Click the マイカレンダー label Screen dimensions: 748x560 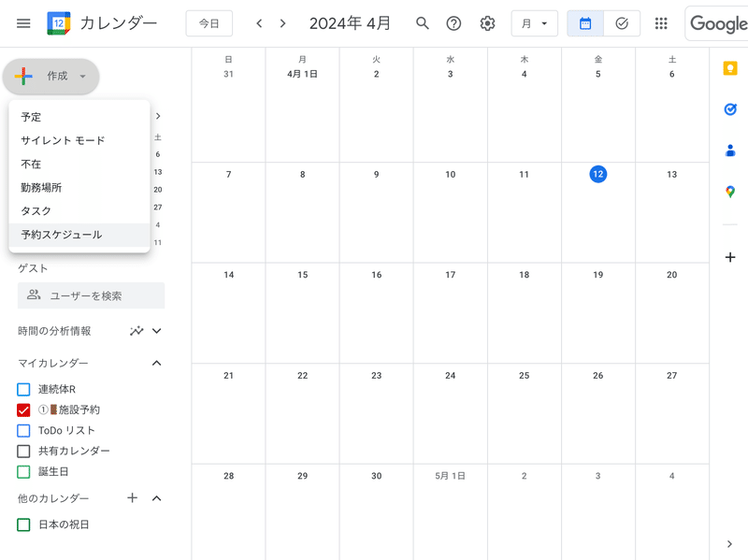click(53, 363)
